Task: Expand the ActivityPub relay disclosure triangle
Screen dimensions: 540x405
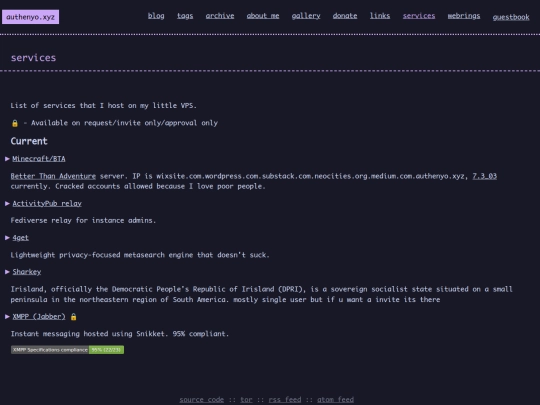Action: click(x=7, y=203)
